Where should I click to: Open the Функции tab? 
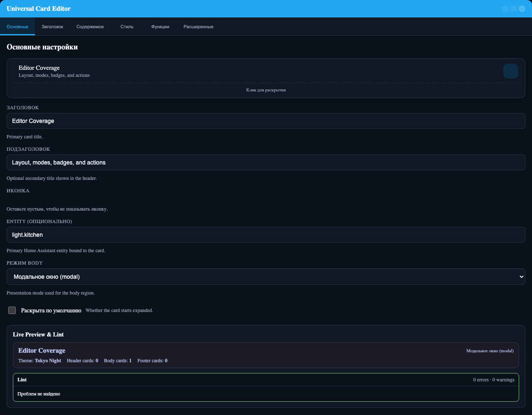point(160,26)
